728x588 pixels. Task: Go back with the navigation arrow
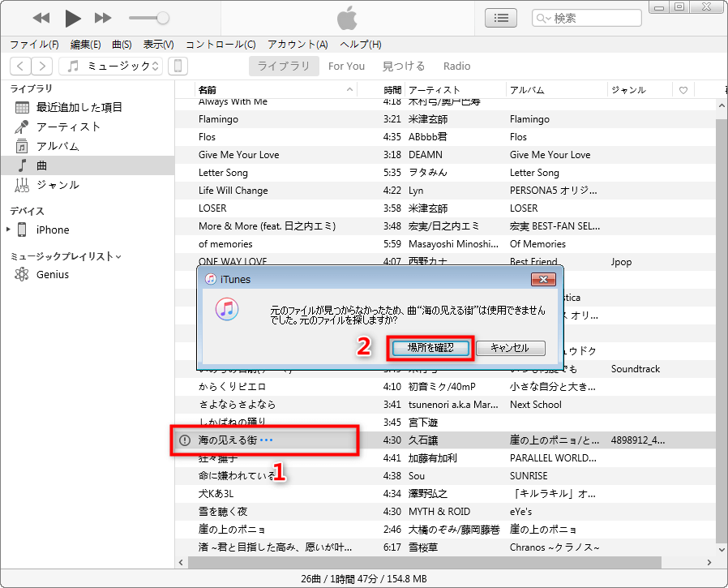coord(20,66)
